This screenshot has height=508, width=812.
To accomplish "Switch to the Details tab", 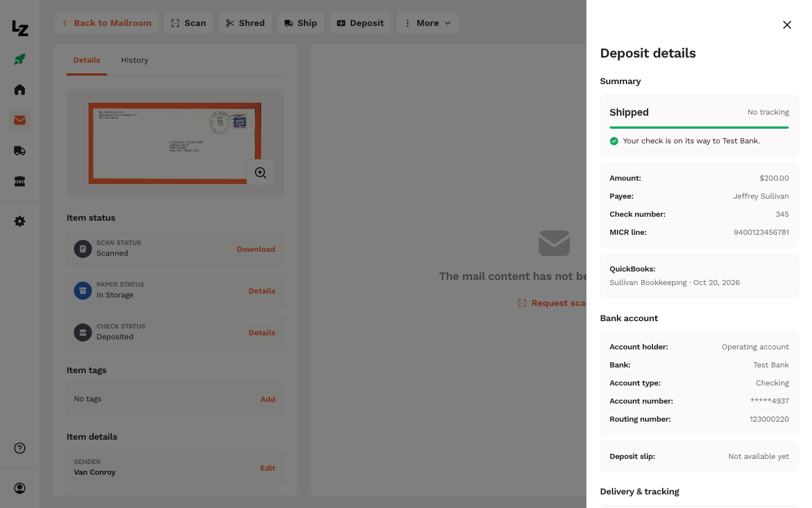I will click(87, 60).
